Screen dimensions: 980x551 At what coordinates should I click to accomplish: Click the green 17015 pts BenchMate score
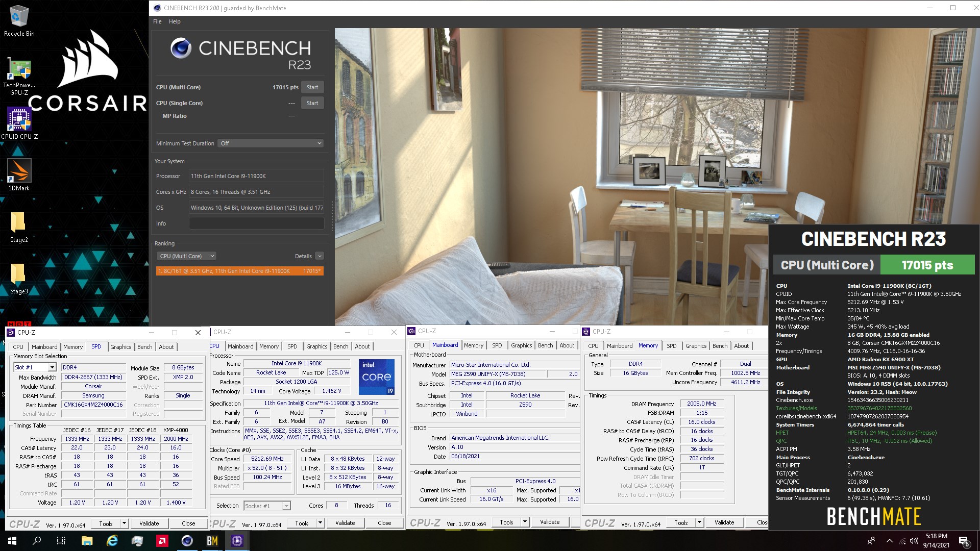coord(927,265)
